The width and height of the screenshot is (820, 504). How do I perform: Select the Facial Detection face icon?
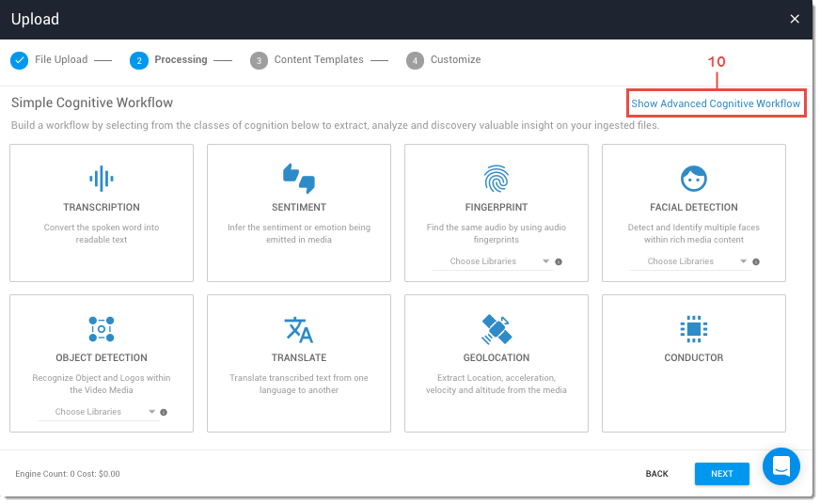[693, 178]
